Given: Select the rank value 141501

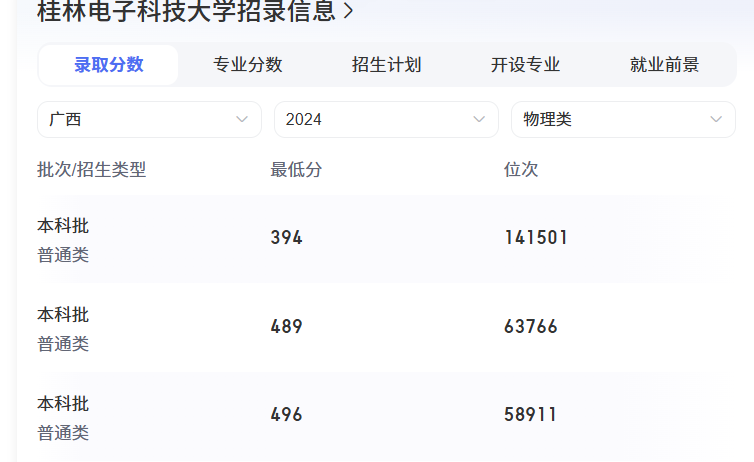Looking at the screenshot, I should point(536,237).
